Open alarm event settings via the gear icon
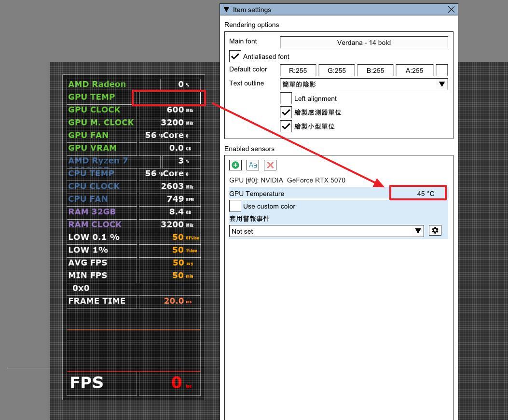The width and height of the screenshot is (508, 420). [435, 230]
